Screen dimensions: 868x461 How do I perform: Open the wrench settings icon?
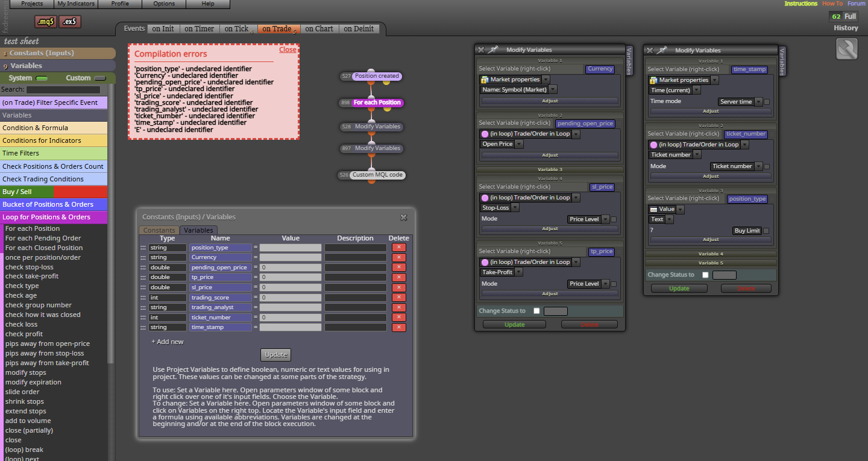[x=847, y=49]
